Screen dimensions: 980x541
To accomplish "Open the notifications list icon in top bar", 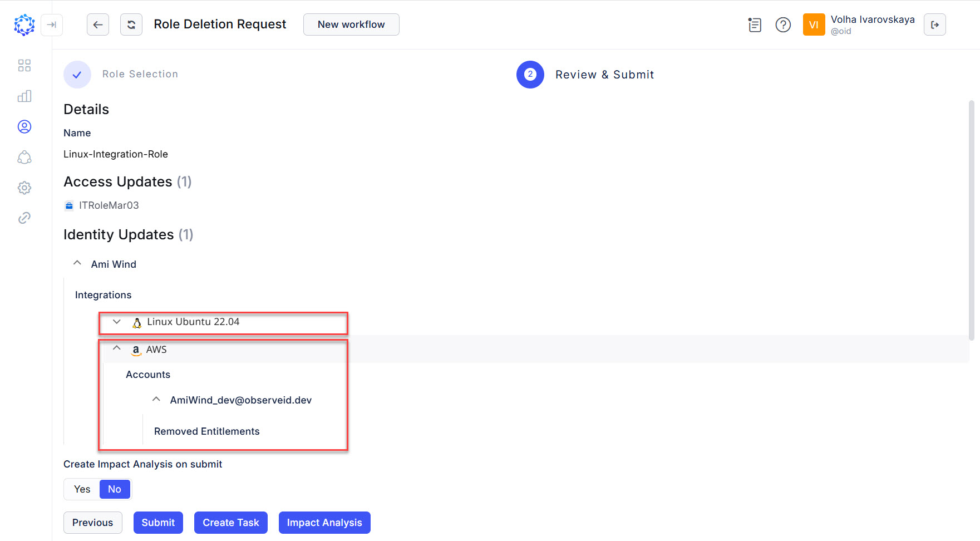I will 755,24.
